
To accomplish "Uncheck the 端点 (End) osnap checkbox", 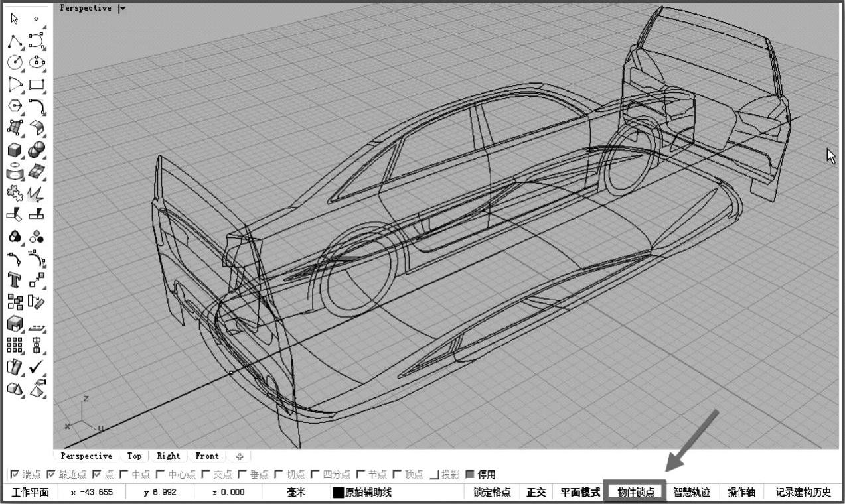I will 15,474.
